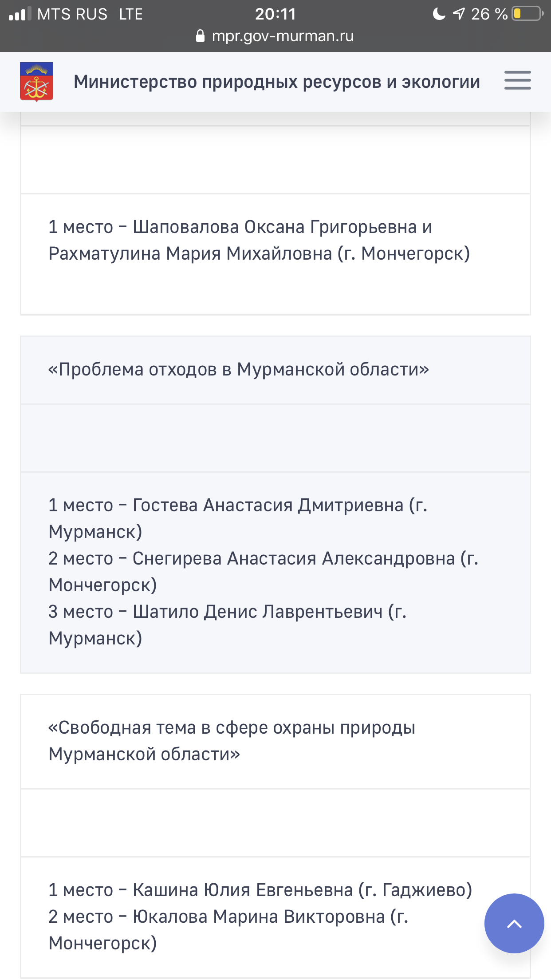Select the «Проблема отходов в Мурманской области» heading
This screenshot has height=980, width=551.
click(x=239, y=369)
